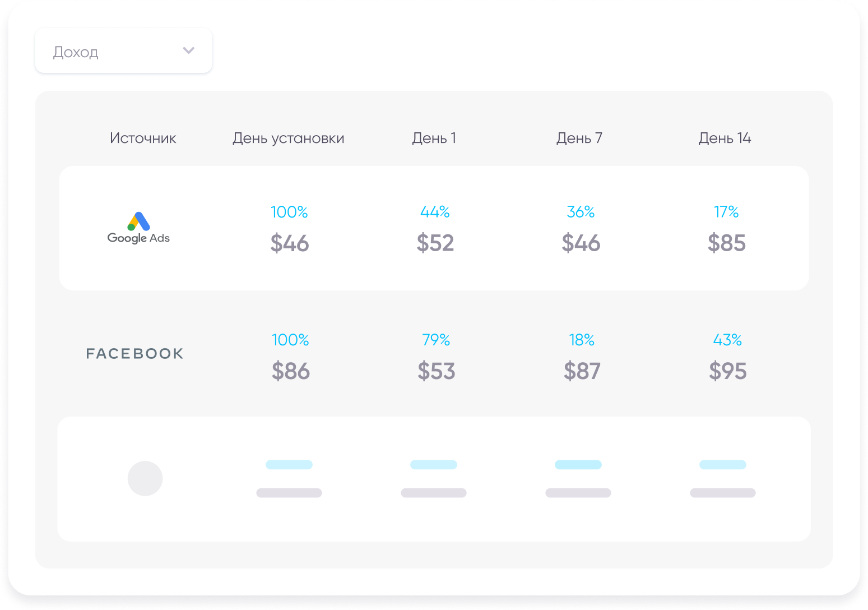868x610 pixels.
Task: Select the День 7 column header
Action: click(579, 138)
